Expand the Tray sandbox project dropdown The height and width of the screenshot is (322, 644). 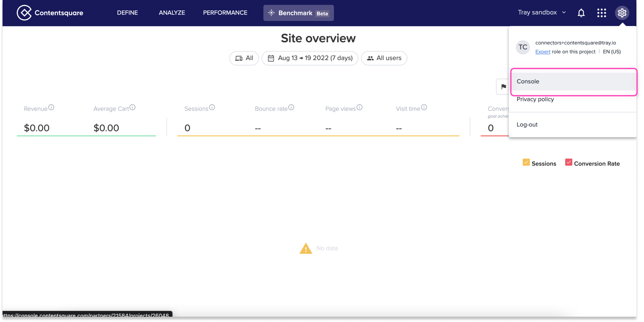[542, 13]
